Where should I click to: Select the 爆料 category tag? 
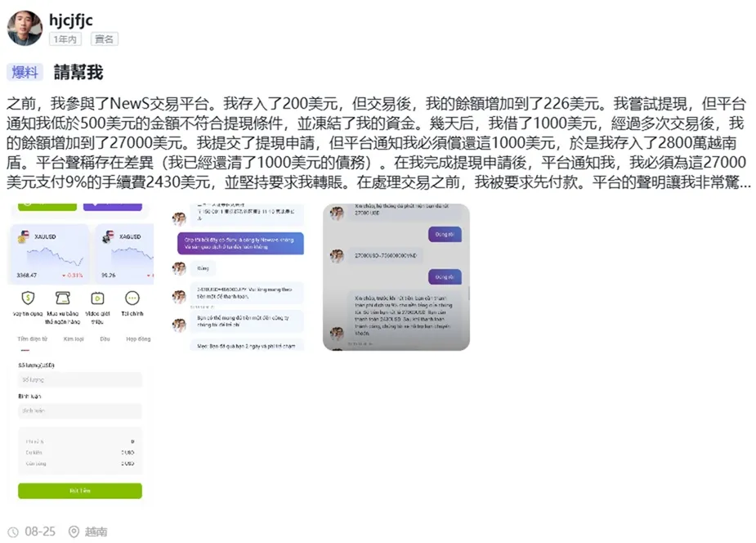point(25,72)
